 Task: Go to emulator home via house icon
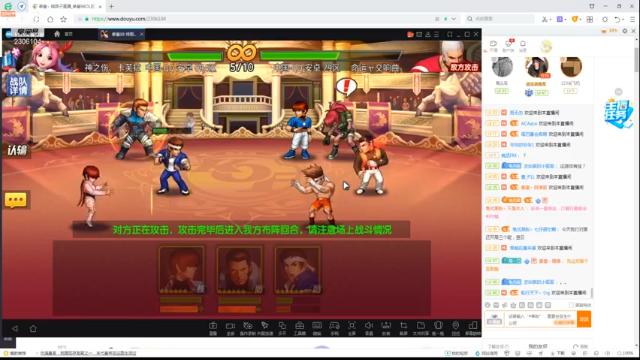coord(33,328)
